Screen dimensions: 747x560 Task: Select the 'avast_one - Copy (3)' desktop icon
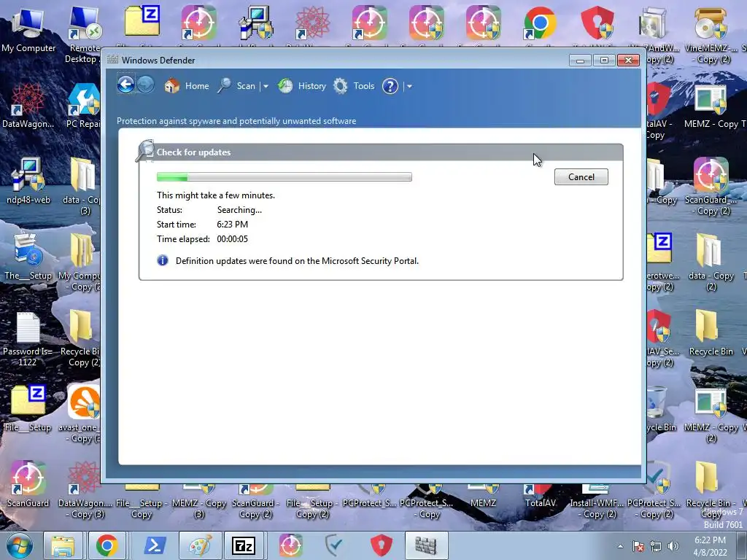83,414
